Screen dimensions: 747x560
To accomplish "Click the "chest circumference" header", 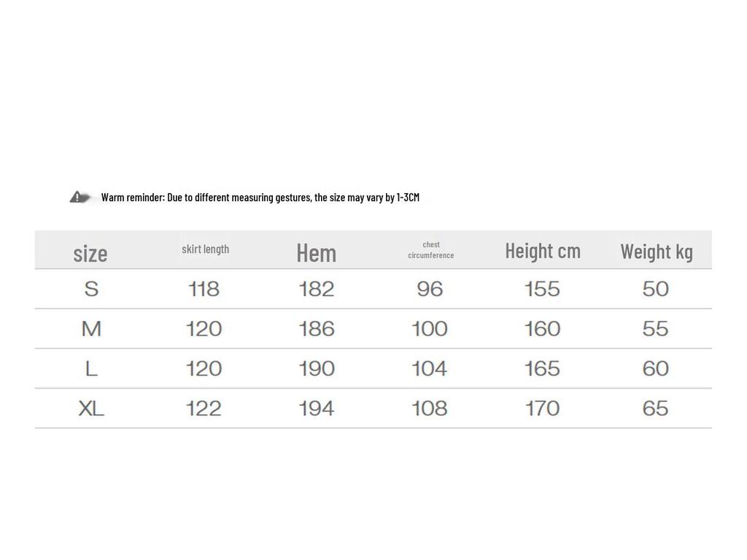I will pyautogui.click(x=430, y=250).
